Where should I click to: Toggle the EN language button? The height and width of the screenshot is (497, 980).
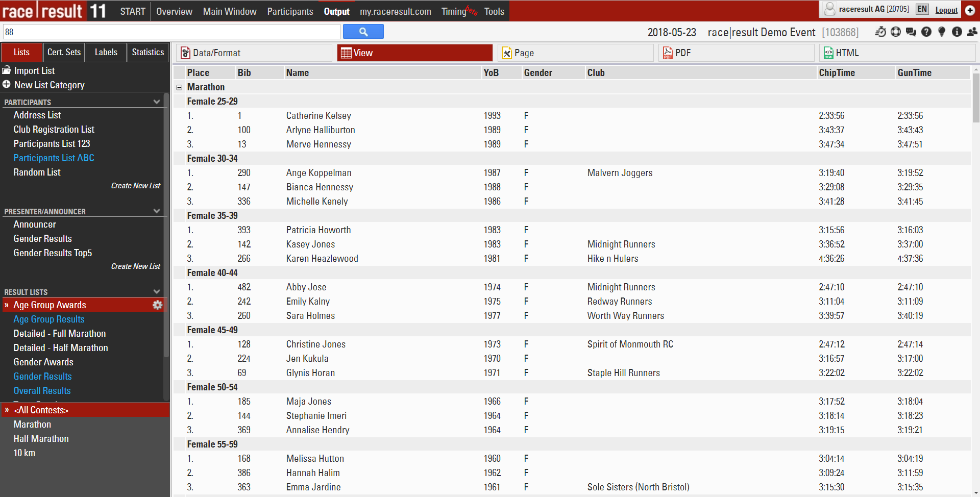point(922,9)
